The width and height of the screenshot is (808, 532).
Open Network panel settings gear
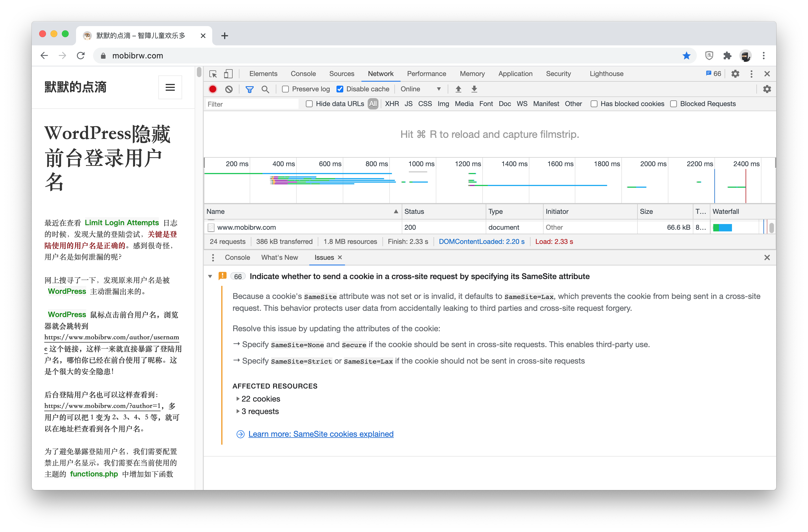pos(767,89)
